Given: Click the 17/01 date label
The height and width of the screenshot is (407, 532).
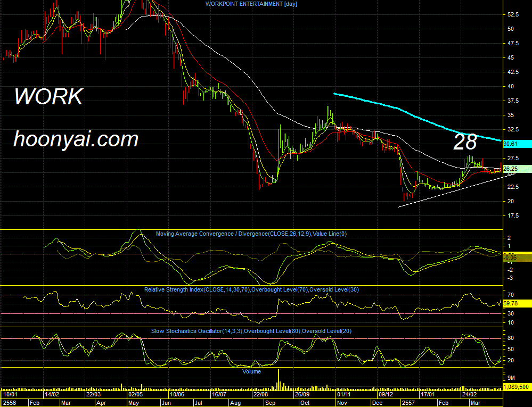Looking at the screenshot, I should click(x=428, y=395).
